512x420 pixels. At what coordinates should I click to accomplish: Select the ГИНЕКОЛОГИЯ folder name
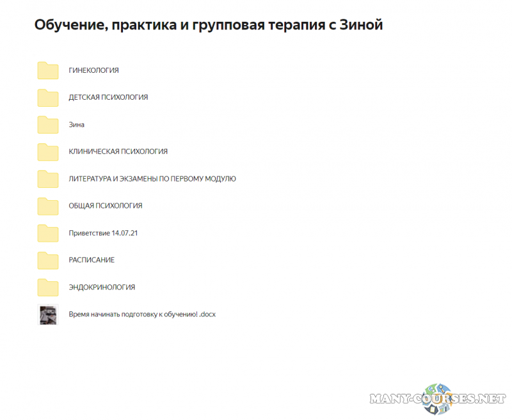[x=93, y=70]
